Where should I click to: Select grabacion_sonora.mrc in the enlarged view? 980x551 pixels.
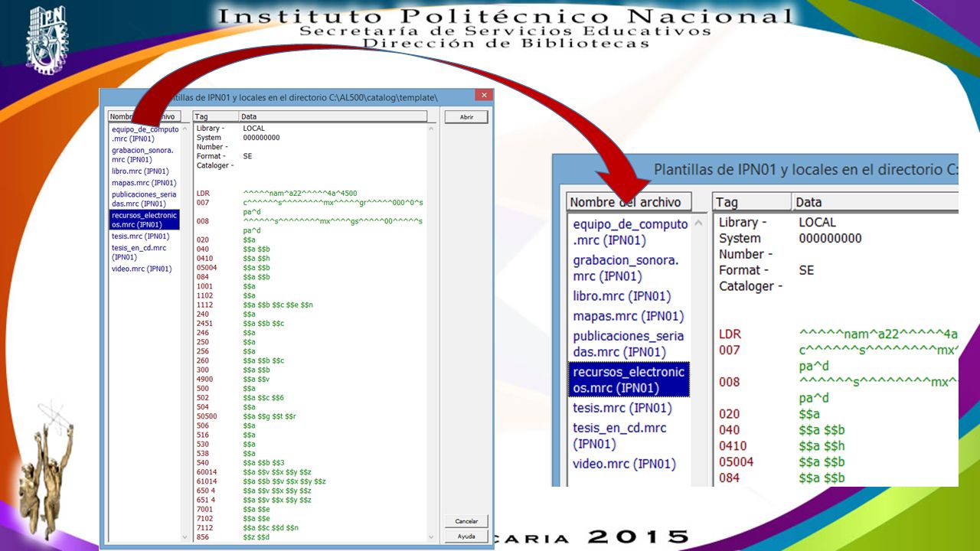626,268
